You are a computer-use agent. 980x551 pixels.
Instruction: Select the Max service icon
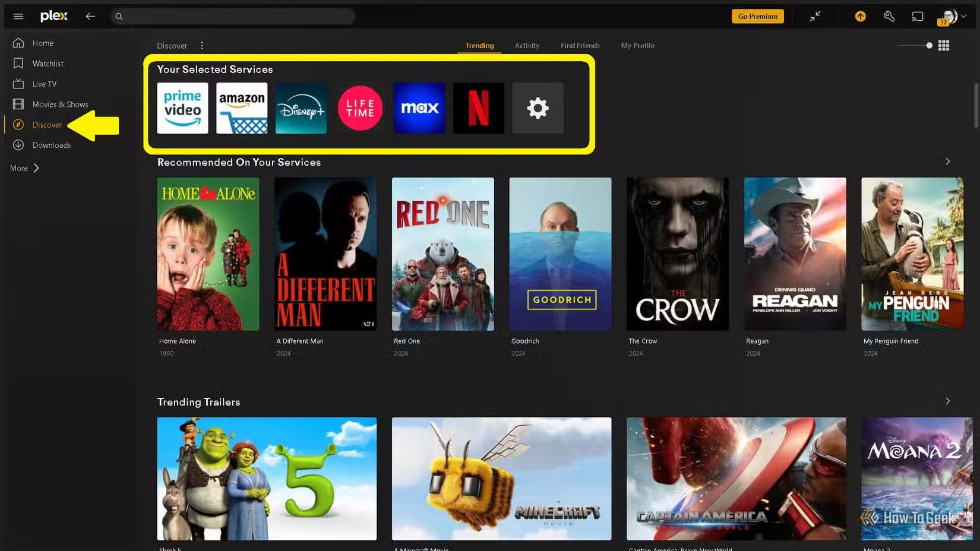point(419,108)
